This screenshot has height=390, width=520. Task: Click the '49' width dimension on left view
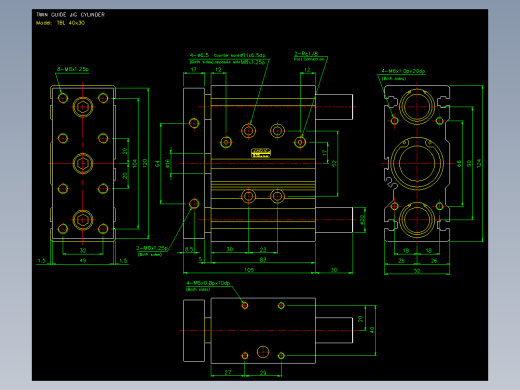83,260
